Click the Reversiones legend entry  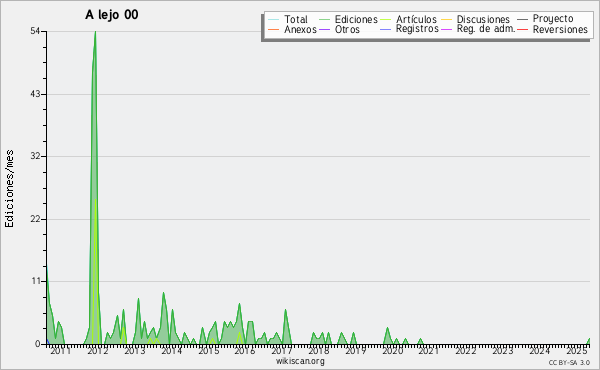pyautogui.click(x=552, y=29)
